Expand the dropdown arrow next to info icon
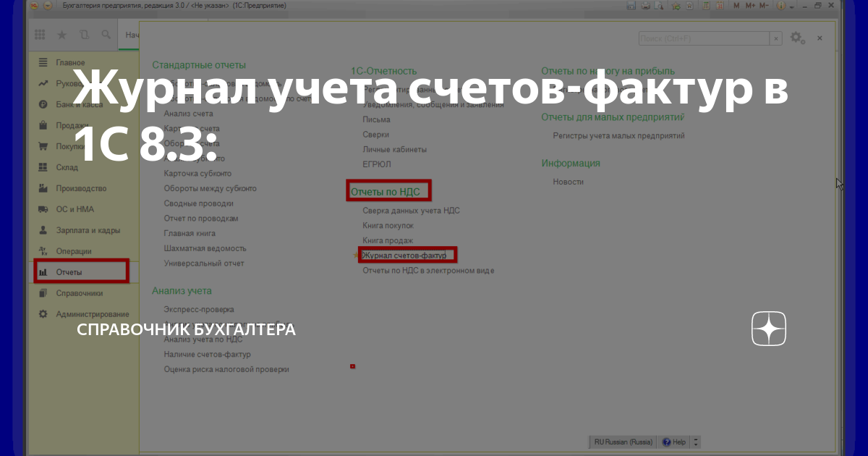This screenshot has width=868, height=456. click(791, 6)
